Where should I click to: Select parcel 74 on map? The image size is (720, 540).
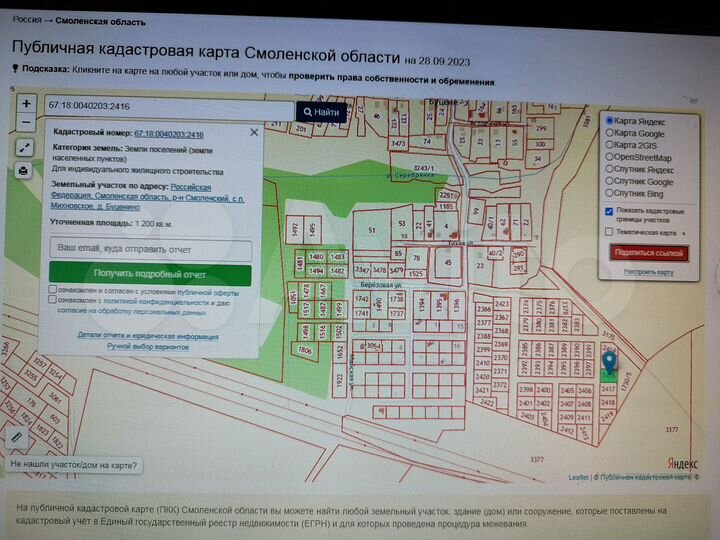pos(427,141)
